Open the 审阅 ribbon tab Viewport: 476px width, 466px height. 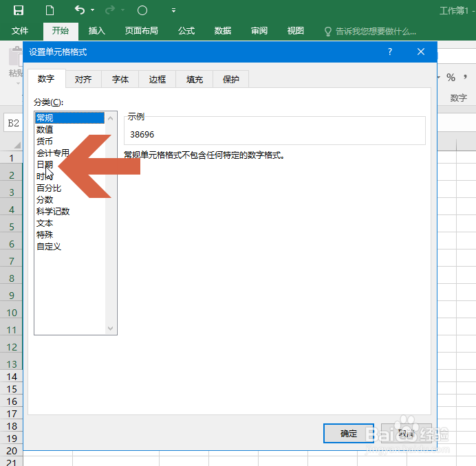click(259, 31)
